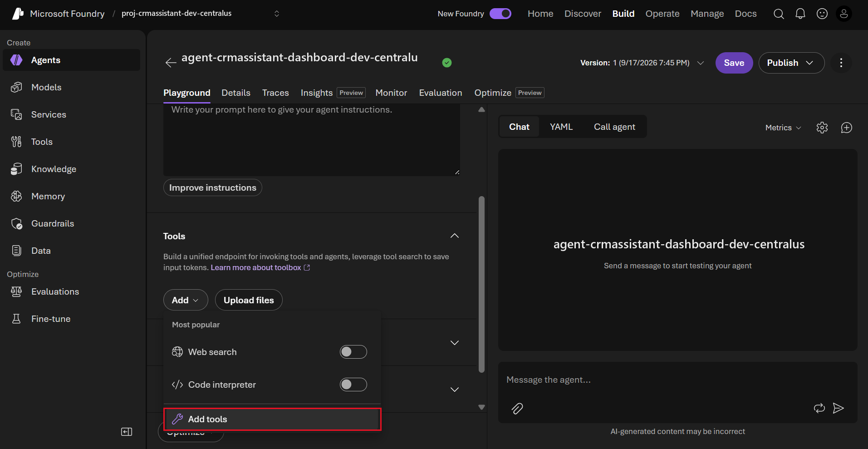Click the feedback smiley icon
The image size is (868, 449).
tap(822, 14)
